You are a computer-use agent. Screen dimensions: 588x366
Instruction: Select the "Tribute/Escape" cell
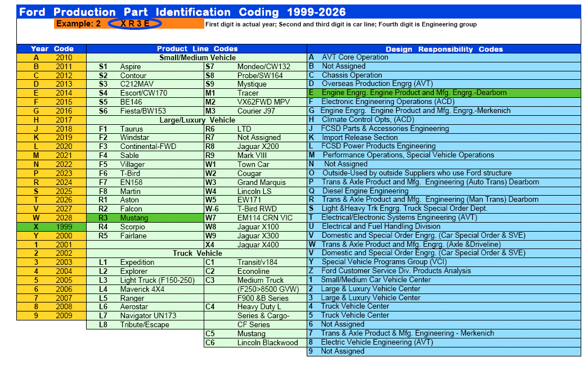[x=145, y=325]
